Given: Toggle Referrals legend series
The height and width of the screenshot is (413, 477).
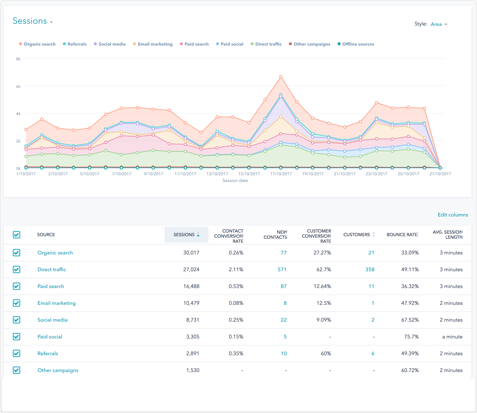Looking at the screenshot, I should [75, 44].
